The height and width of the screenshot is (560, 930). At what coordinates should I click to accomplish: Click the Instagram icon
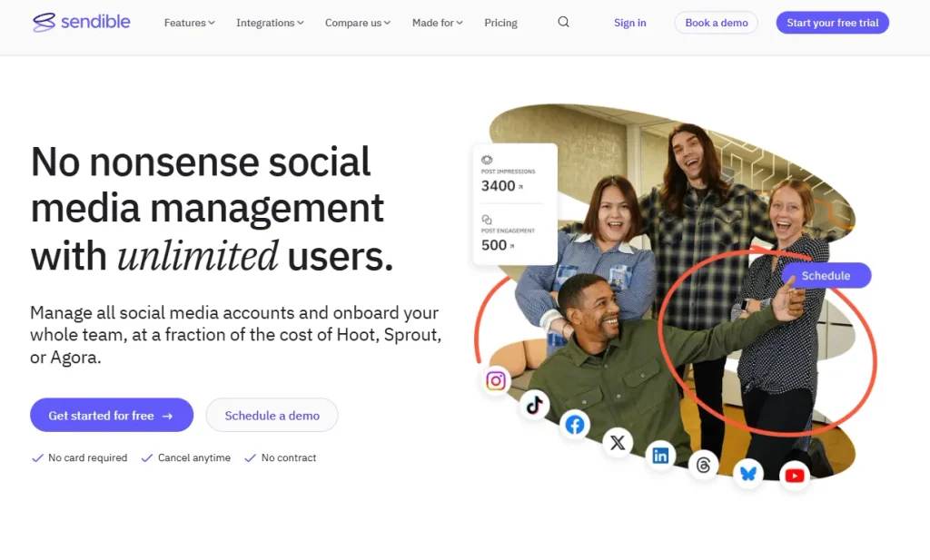pos(496,380)
